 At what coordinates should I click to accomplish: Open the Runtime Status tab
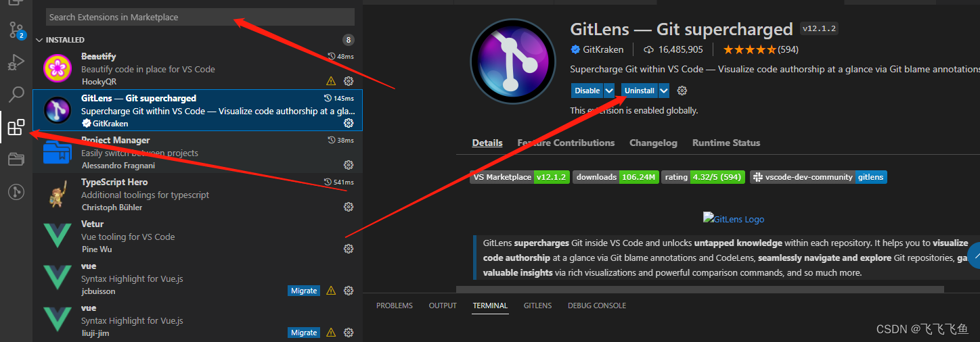[x=726, y=143]
